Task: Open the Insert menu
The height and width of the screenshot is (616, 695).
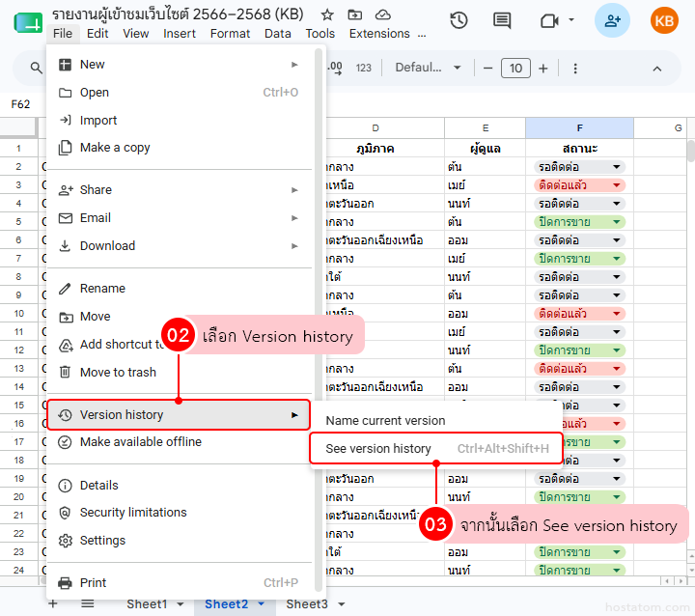Action: click(x=180, y=34)
